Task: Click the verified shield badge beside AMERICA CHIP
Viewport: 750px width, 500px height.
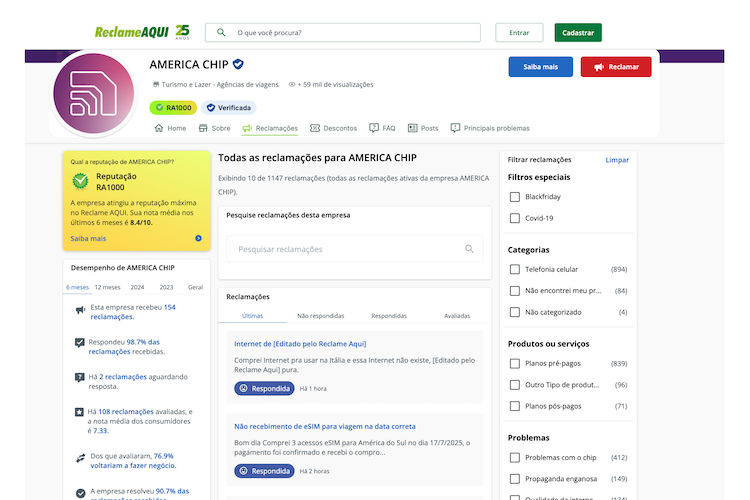Action: (x=238, y=64)
